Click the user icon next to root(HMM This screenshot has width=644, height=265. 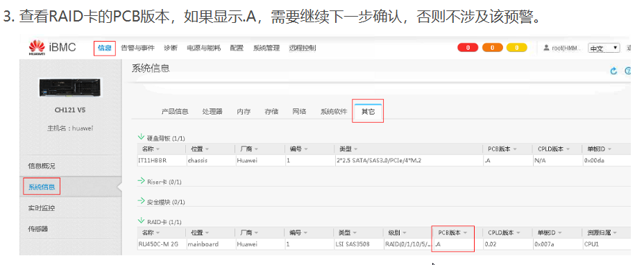546,48
